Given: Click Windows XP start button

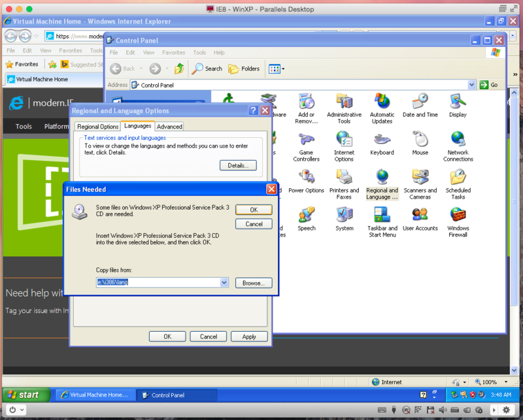Looking at the screenshot, I should pos(26,395).
